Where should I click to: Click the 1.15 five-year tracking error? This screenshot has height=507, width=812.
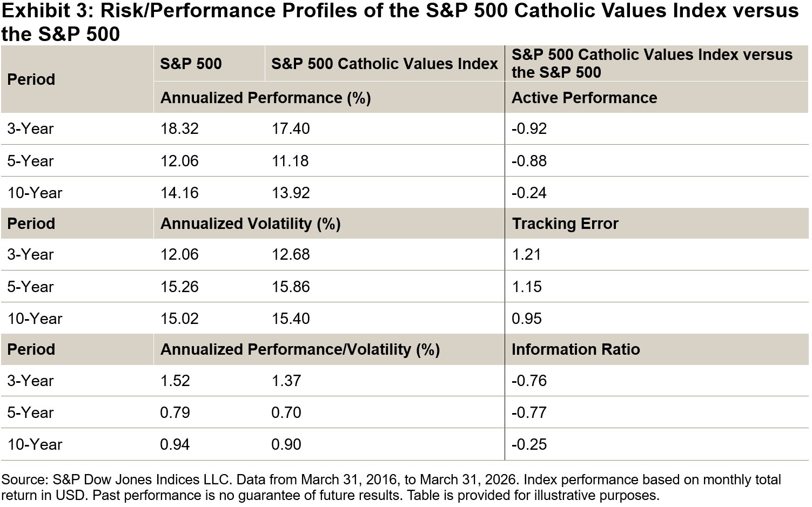[526, 287]
